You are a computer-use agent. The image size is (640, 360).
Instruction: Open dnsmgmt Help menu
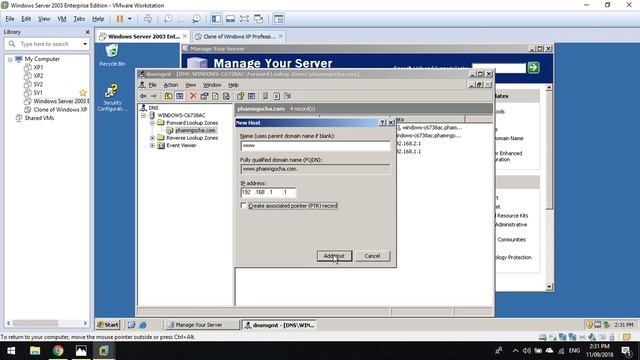(233, 85)
